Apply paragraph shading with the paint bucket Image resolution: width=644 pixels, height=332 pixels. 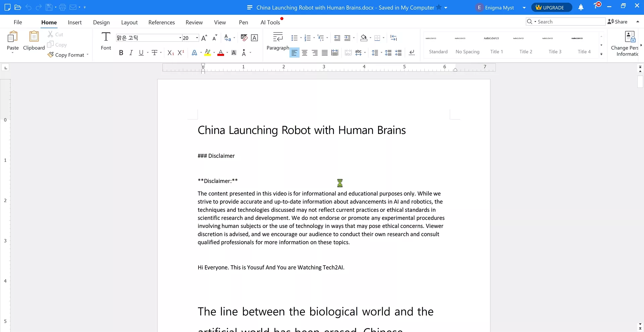click(364, 38)
